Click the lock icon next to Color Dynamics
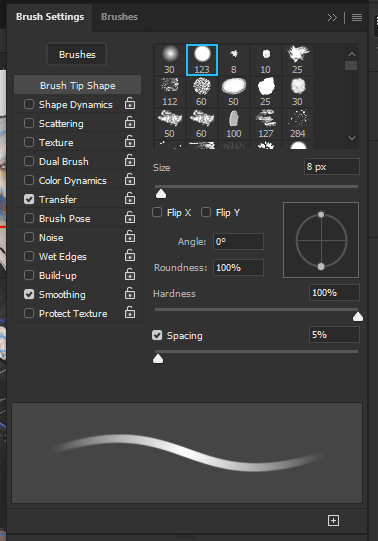The image size is (378, 541). 130,179
